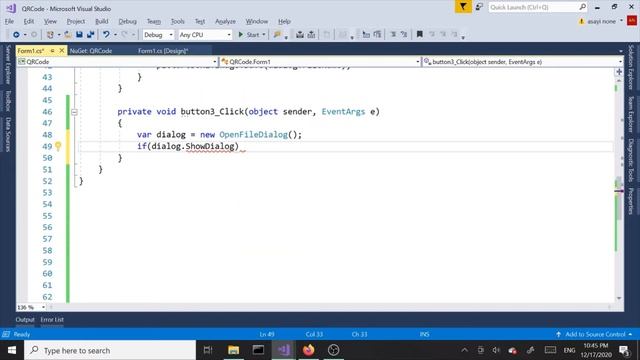Click the ShowDialog text in line 49
This screenshot has height=360, width=640.
click(x=210, y=146)
